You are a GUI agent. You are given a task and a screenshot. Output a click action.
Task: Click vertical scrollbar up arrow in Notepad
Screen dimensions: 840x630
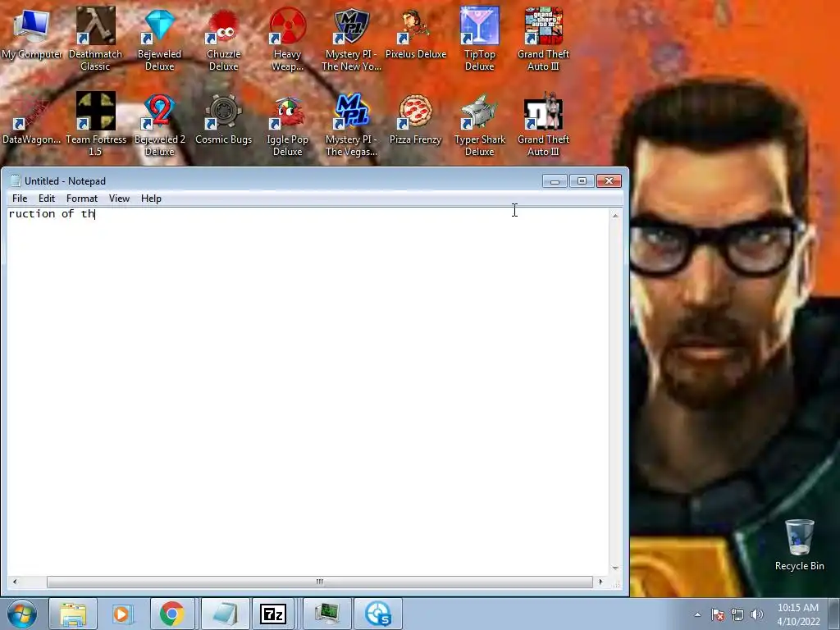pyautogui.click(x=615, y=216)
